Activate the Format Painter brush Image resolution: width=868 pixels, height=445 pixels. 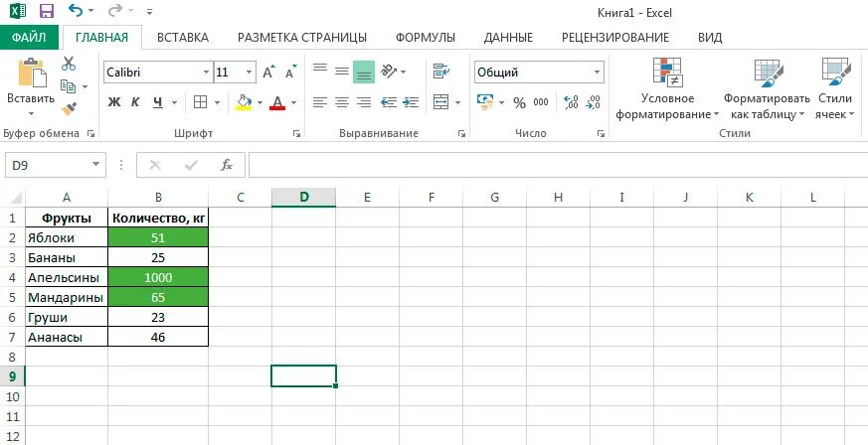[x=69, y=108]
